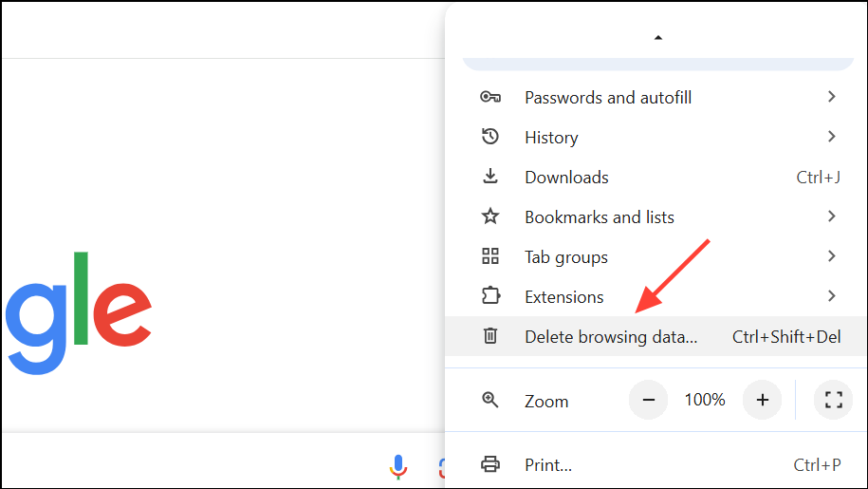The height and width of the screenshot is (489, 868).
Task: Choose Delete browsing data...
Action: (x=656, y=336)
